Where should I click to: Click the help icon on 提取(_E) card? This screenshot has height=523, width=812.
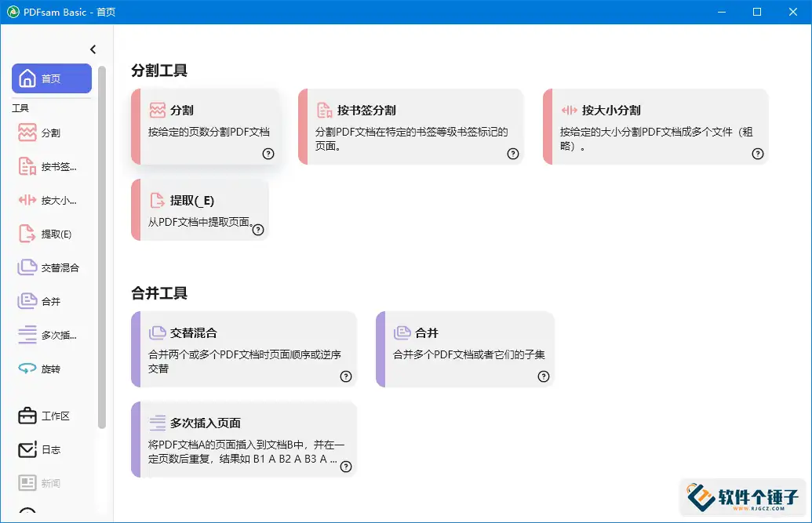(258, 230)
